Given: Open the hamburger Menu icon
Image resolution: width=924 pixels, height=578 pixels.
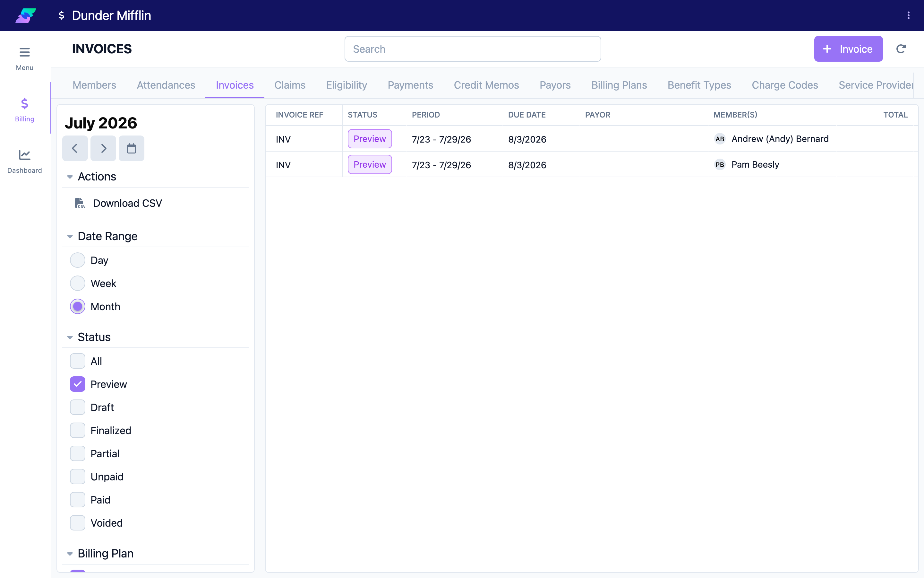Looking at the screenshot, I should pyautogui.click(x=24, y=52).
